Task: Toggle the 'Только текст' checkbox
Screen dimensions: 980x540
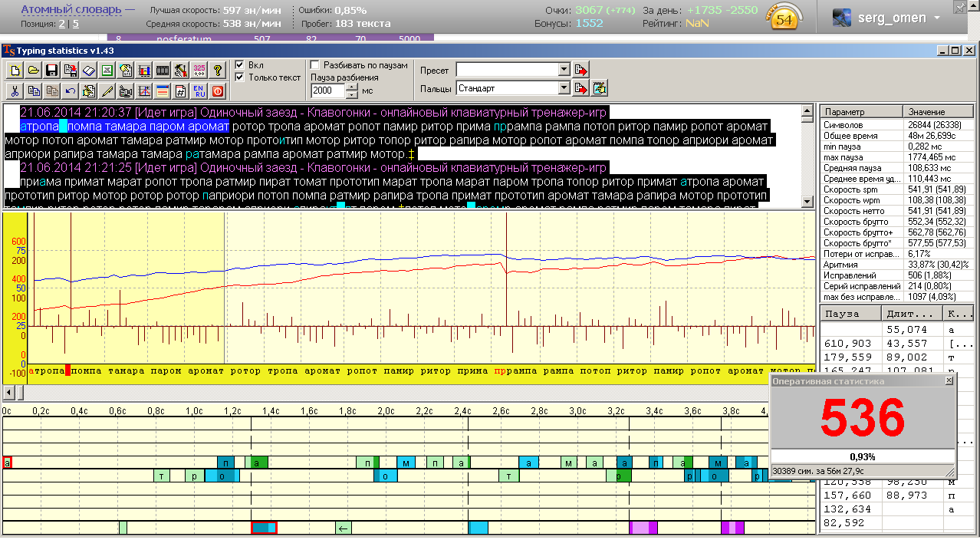Action: pos(240,77)
